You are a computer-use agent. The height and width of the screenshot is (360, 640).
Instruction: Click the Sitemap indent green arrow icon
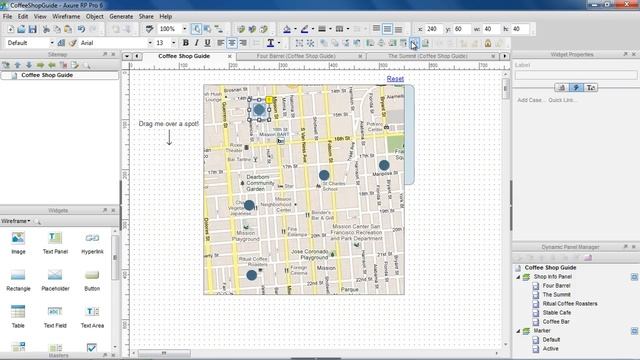tap(40, 65)
